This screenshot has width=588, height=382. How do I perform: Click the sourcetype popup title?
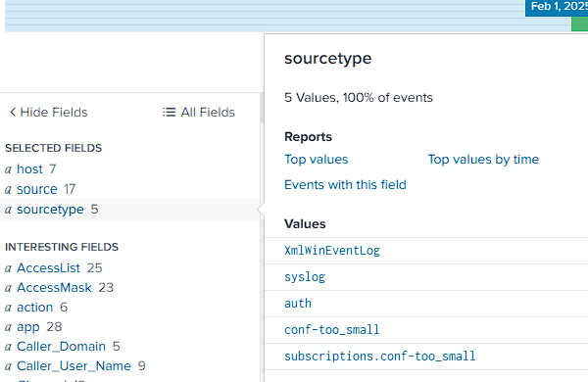pos(327,59)
